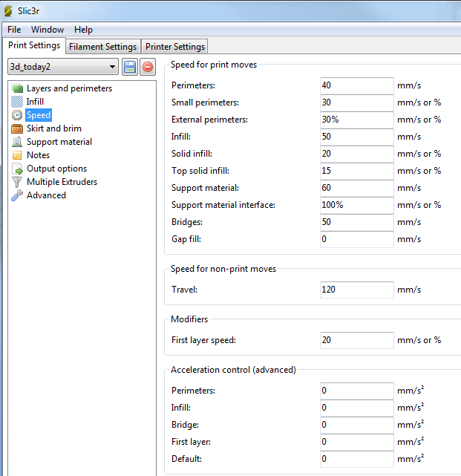Click the Speed clock icon

17,115
